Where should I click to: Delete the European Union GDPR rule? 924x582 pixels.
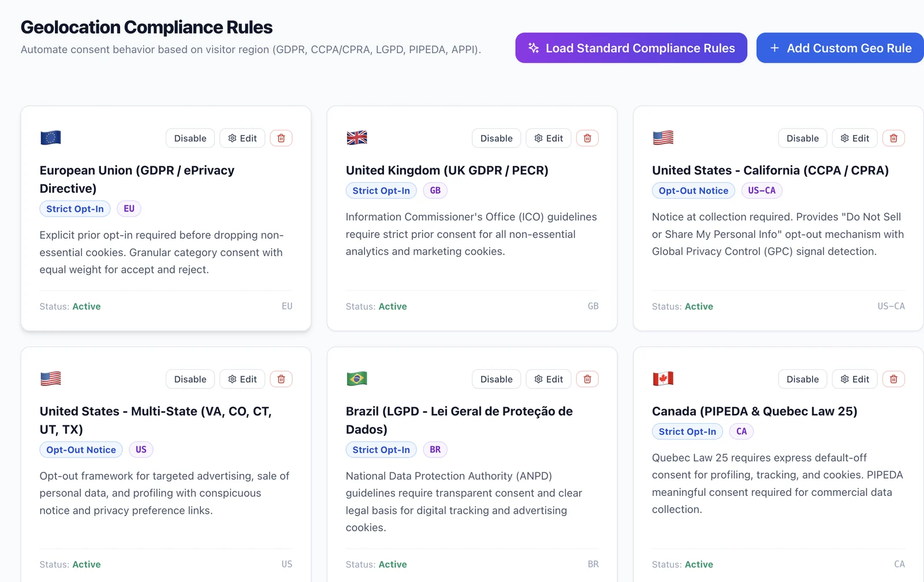pos(281,138)
